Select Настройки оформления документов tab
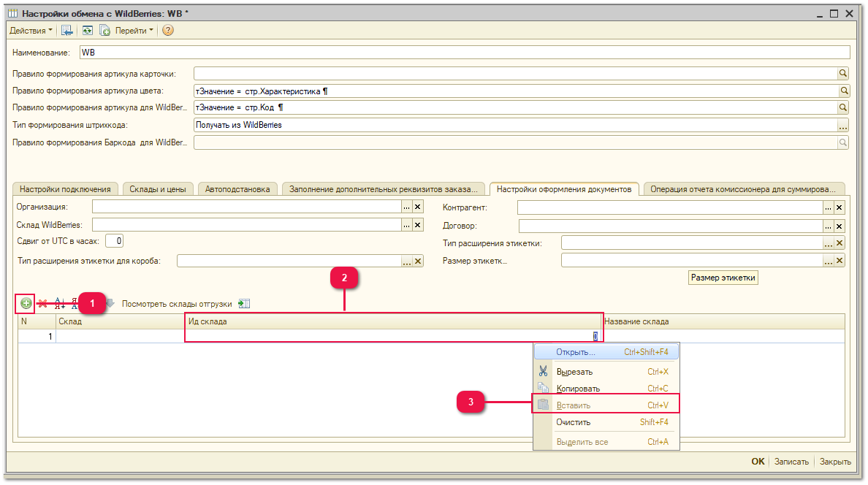This screenshot has height=485, width=868. point(564,188)
